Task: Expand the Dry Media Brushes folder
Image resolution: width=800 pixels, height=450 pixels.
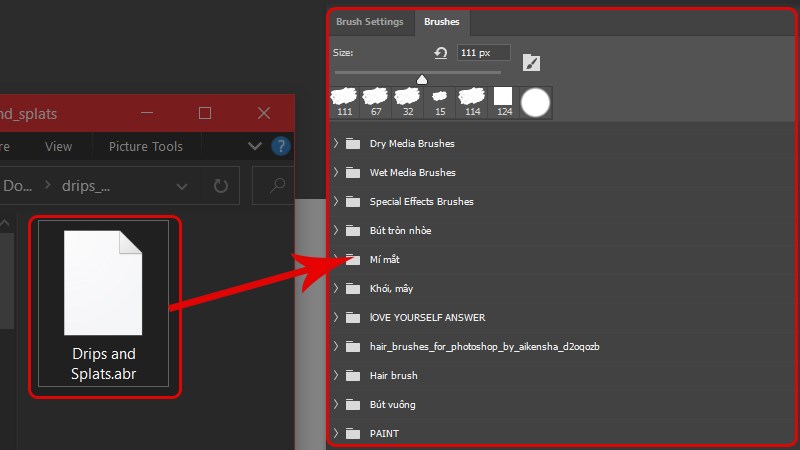Action: 336,143
